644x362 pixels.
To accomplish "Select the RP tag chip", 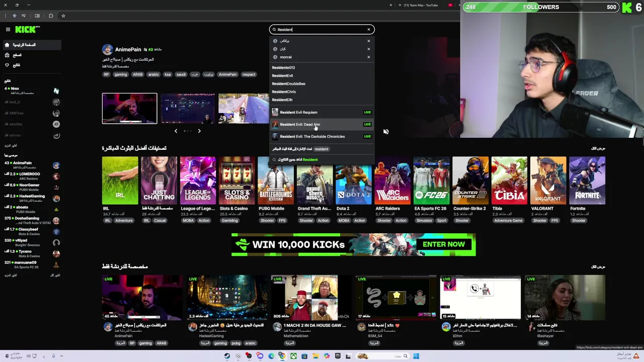I will (106, 74).
